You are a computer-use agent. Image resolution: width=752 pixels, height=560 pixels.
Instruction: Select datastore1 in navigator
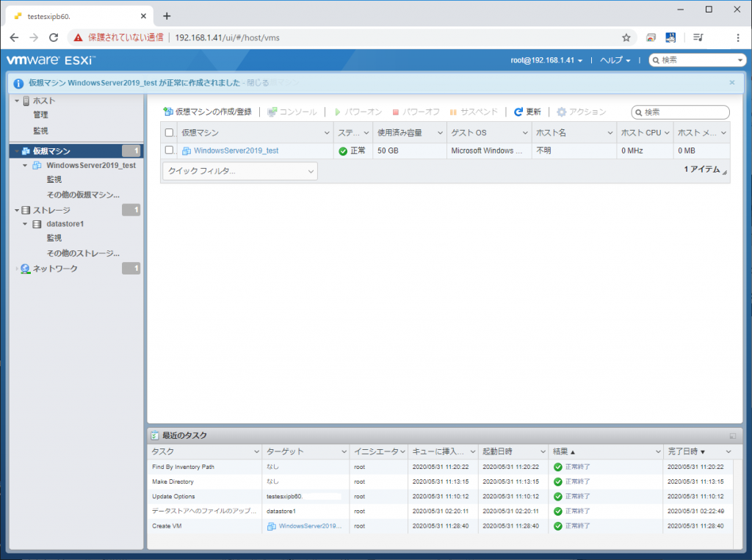pos(65,224)
